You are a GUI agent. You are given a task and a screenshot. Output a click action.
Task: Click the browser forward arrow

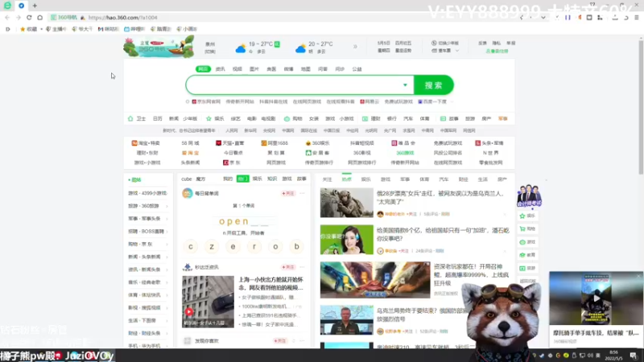tap(18, 18)
